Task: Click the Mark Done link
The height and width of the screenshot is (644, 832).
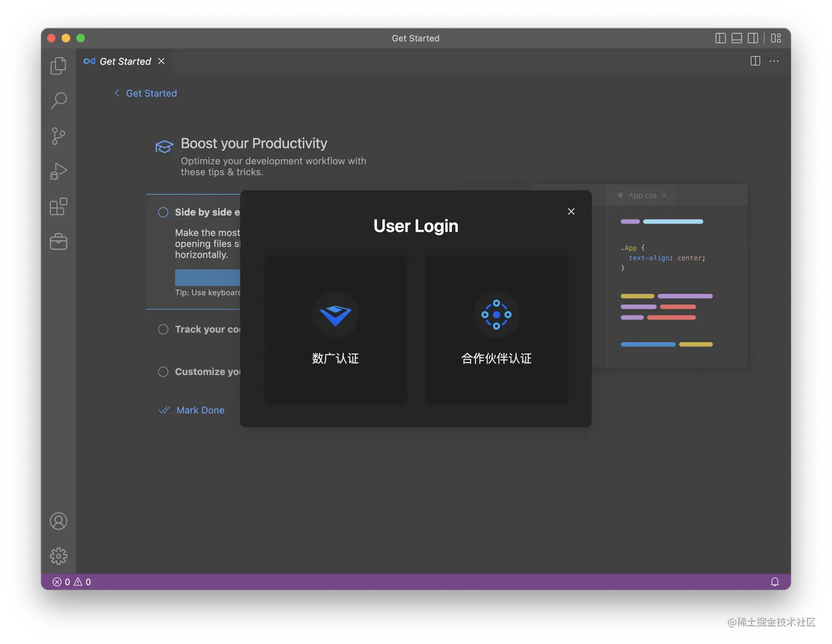Action: tap(200, 410)
